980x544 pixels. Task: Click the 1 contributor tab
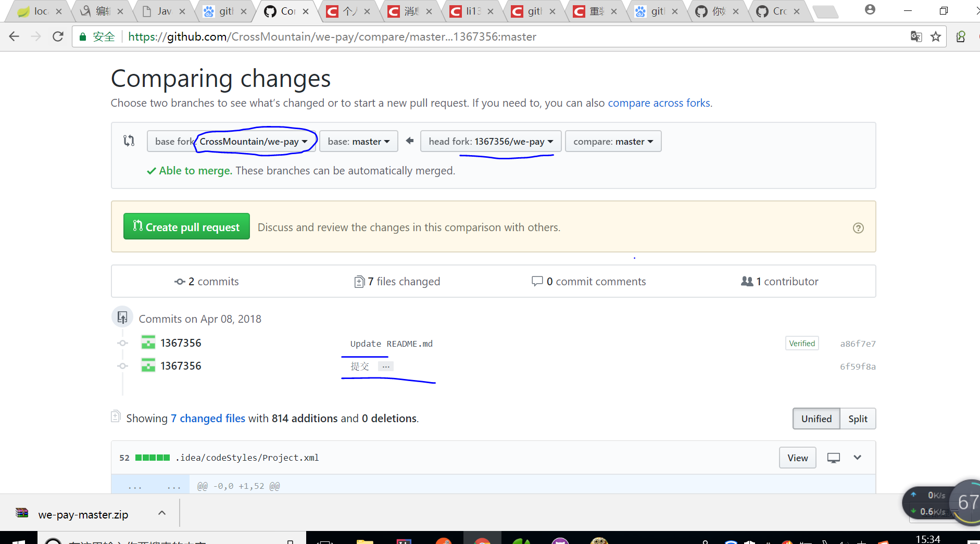780,282
